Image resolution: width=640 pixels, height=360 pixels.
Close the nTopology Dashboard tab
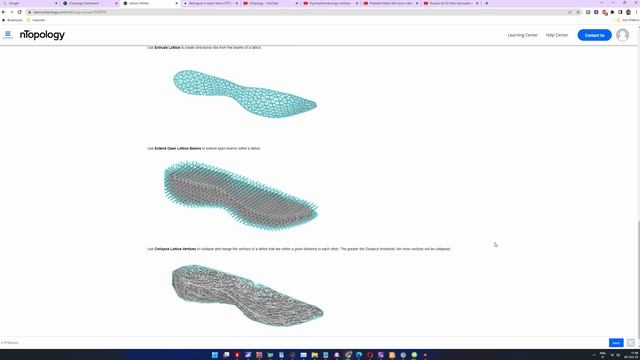tap(116, 3)
